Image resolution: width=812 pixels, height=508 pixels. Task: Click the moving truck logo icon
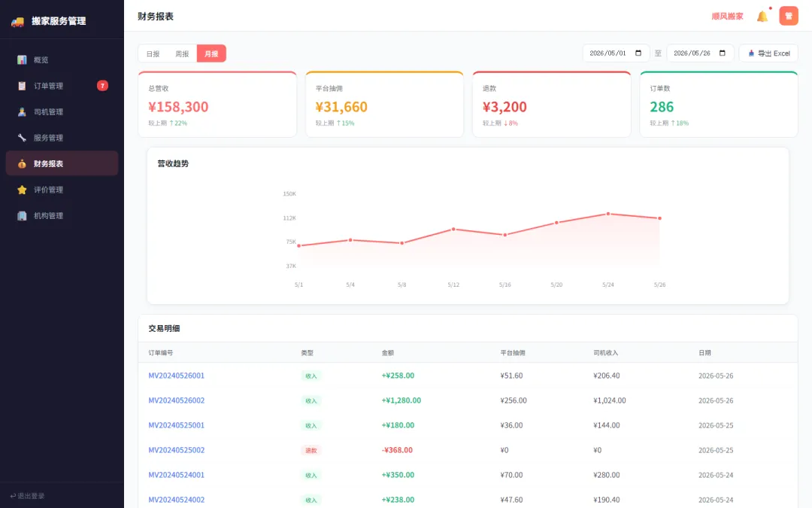(17, 21)
